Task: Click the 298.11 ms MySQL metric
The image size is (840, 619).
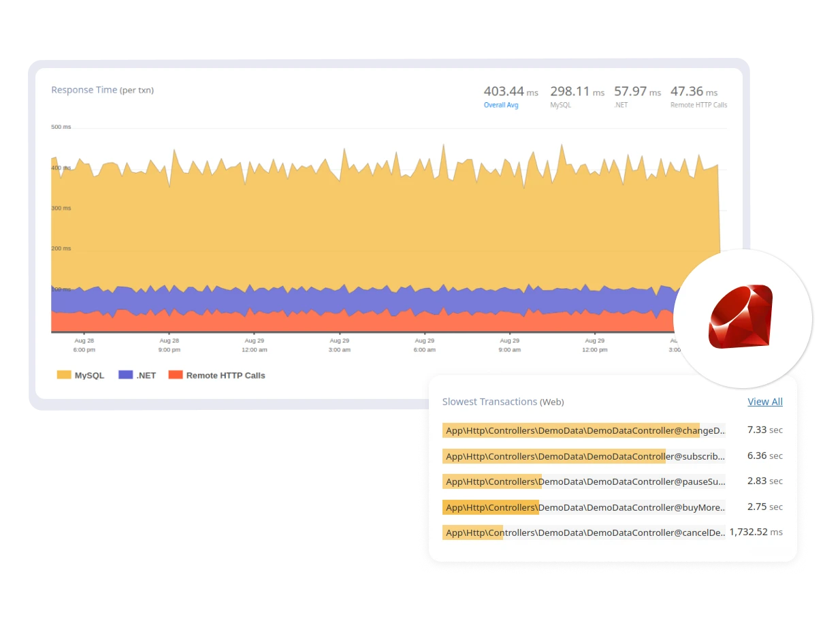Action: (x=577, y=91)
